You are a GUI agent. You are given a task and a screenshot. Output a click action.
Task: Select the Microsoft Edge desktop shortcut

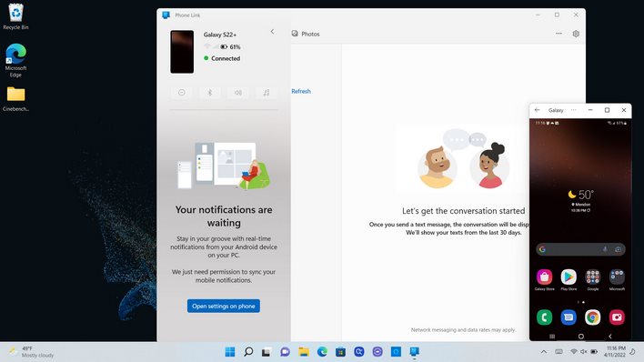click(15, 60)
